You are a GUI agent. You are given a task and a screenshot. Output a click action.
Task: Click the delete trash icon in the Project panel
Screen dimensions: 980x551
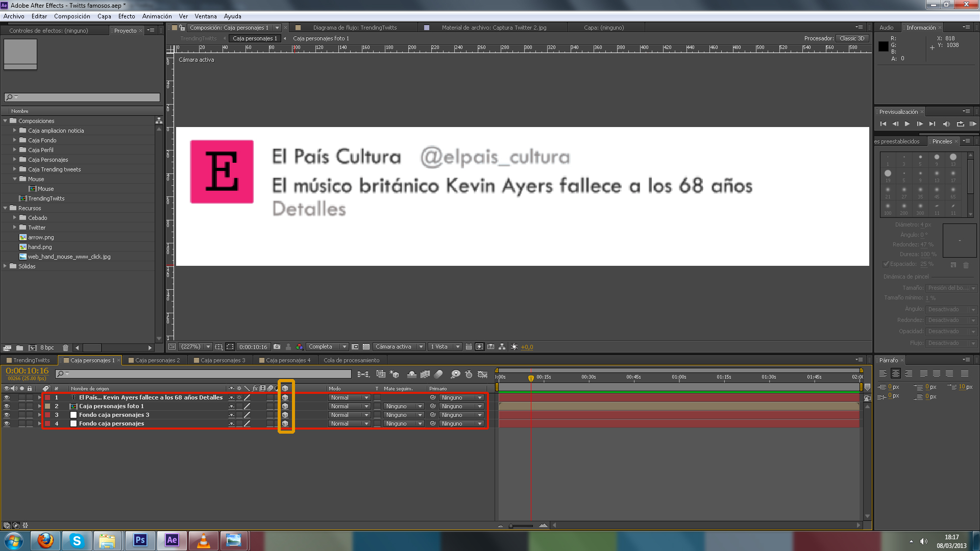coord(65,348)
